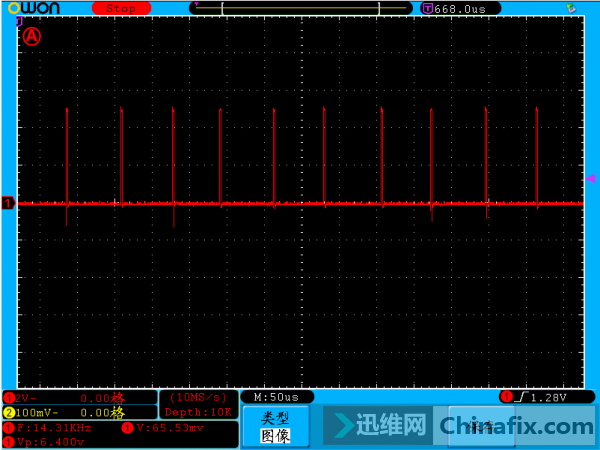
Task: Click the purple T horizontal trigger icon
Action: tap(427, 8)
